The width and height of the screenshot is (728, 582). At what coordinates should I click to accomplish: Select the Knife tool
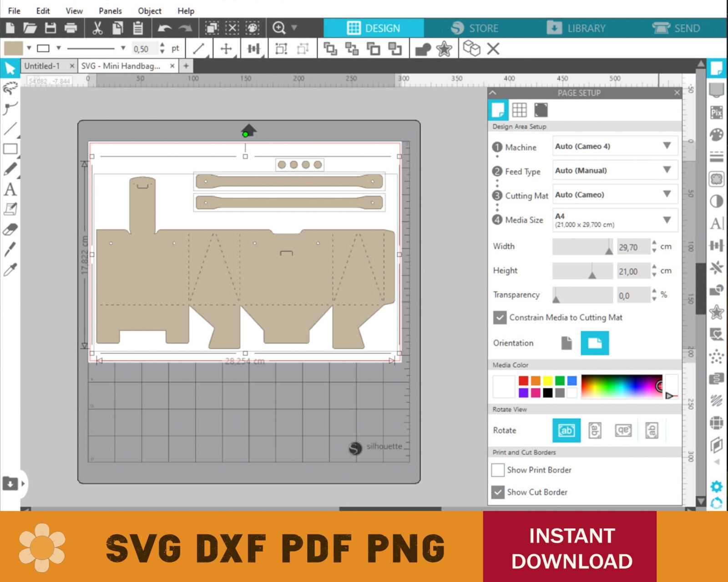[10, 249]
